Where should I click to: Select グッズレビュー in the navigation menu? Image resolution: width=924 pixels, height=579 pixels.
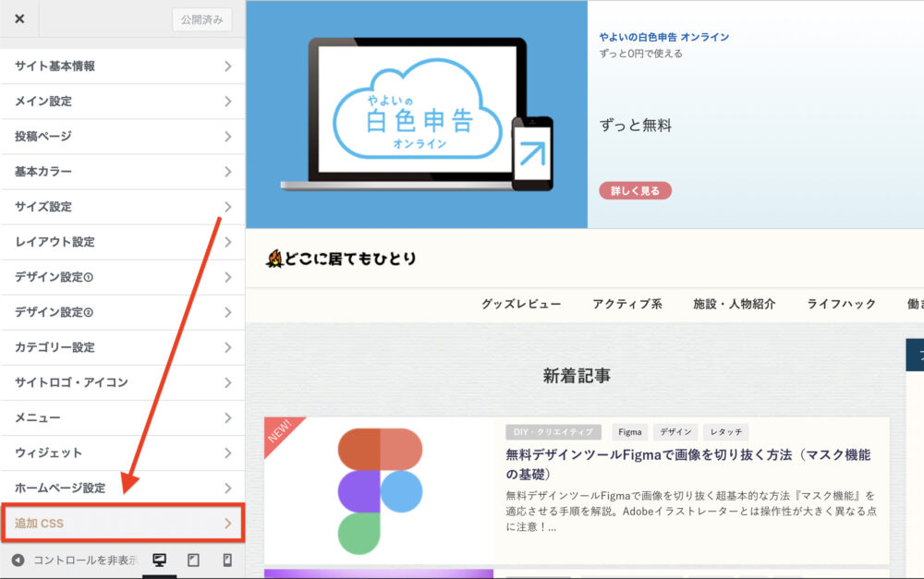[x=521, y=304]
